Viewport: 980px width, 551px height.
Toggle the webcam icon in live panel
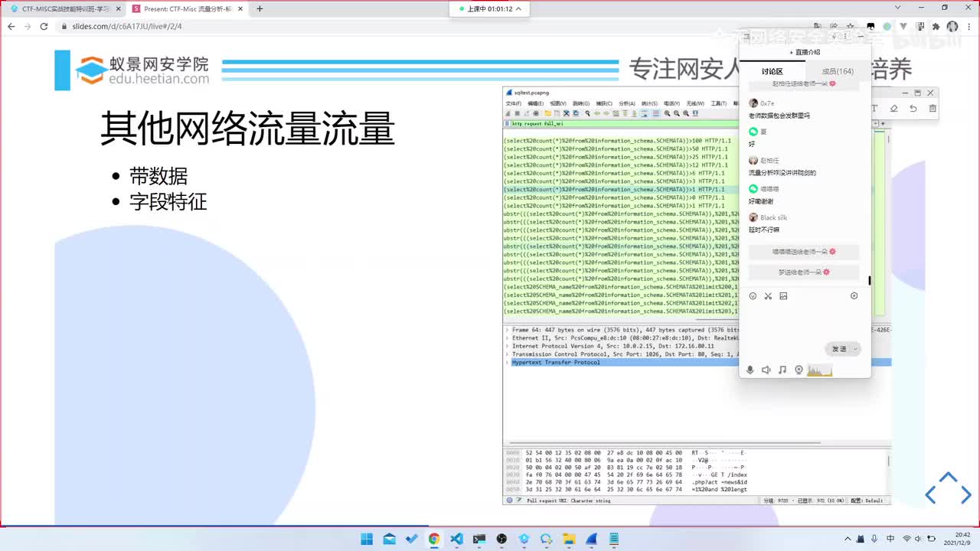pyautogui.click(x=799, y=370)
